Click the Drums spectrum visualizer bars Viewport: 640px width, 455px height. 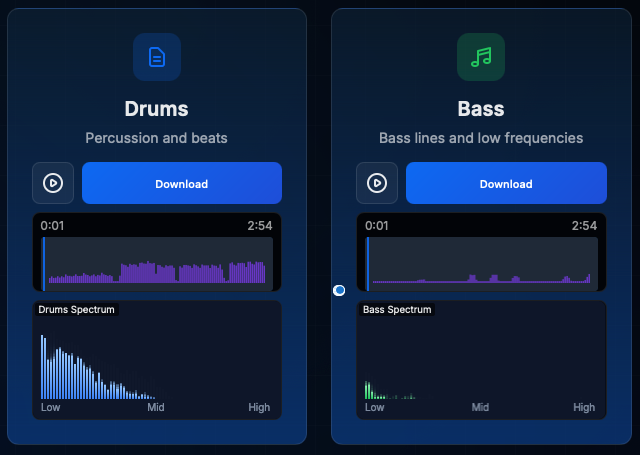click(x=98, y=367)
